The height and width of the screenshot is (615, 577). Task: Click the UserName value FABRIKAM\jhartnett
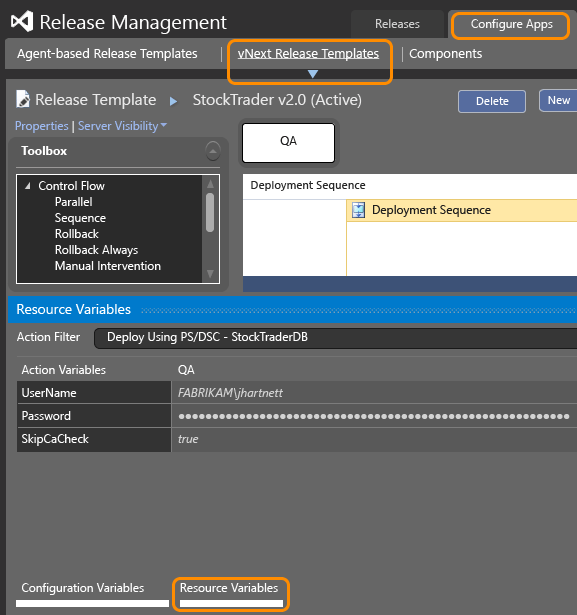(x=230, y=393)
